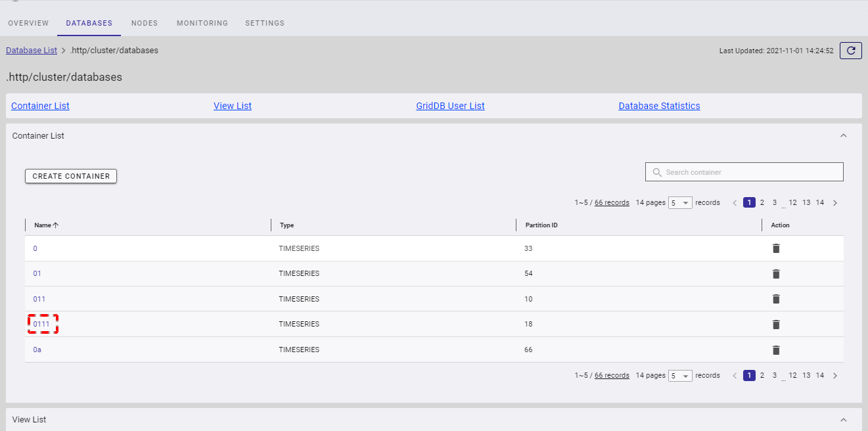Click trash icon for container 01
The width and height of the screenshot is (868, 431).
(776, 274)
